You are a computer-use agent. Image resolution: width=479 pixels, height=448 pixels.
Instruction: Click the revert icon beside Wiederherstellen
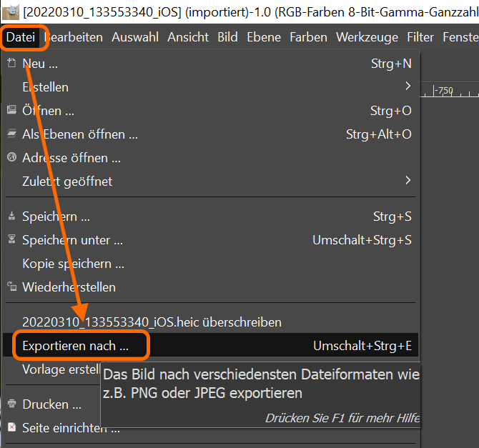pyautogui.click(x=11, y=287)
